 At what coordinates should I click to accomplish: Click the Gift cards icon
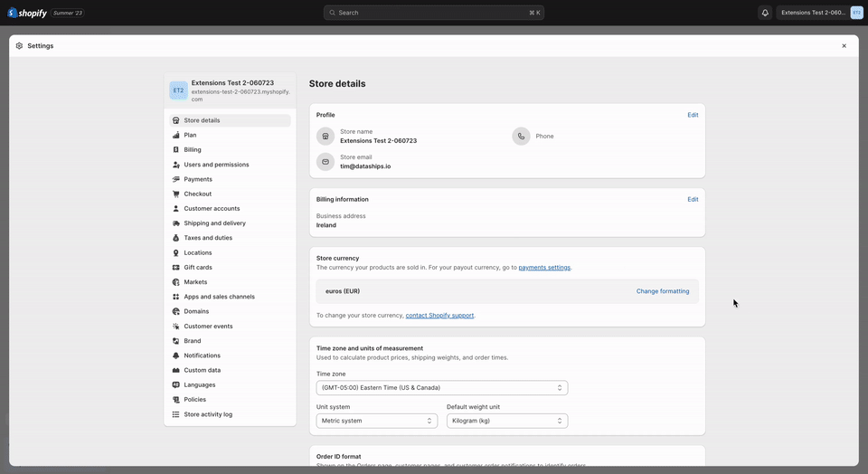coord(176,268)
